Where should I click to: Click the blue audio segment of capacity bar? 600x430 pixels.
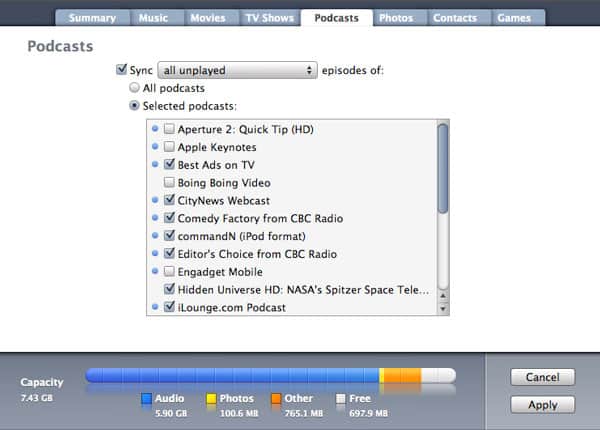[x=232, y=375]
